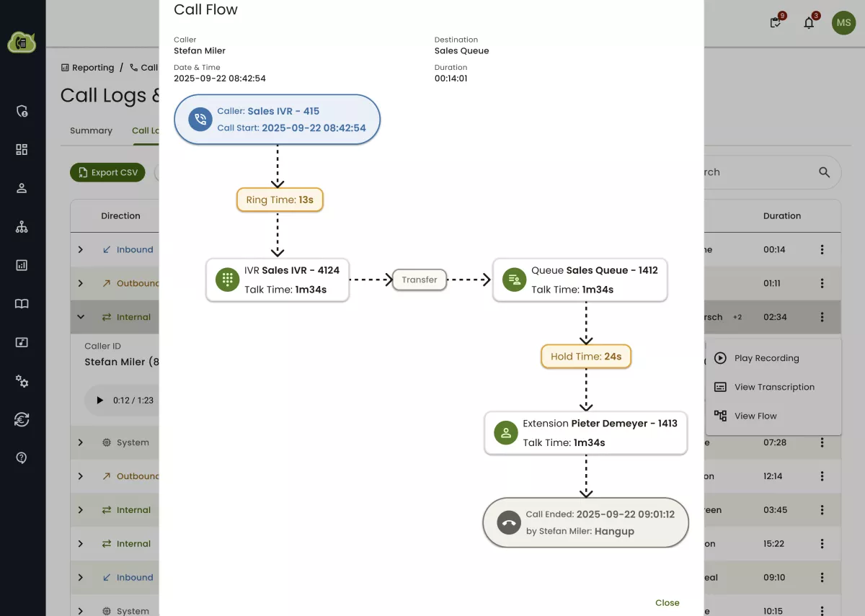The height and width of the screenshot is (616, 865).
Task: Click the +2 badge in Internal row
Action: [737, 317]
